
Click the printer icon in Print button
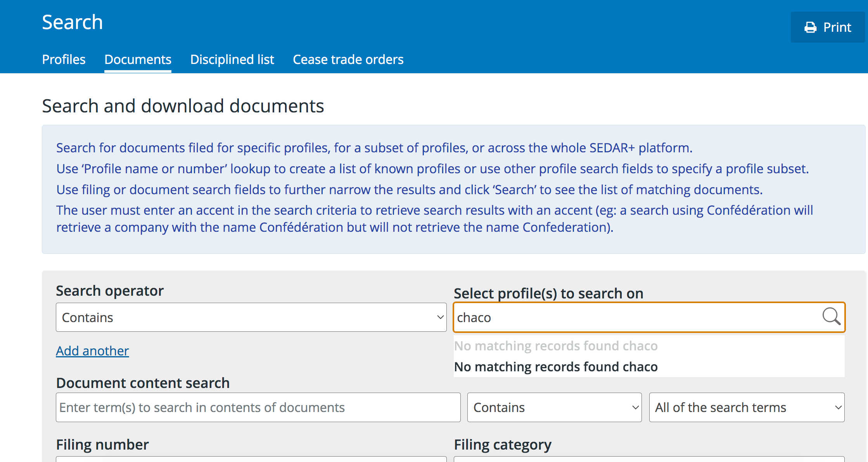click(x=810, y=28)
